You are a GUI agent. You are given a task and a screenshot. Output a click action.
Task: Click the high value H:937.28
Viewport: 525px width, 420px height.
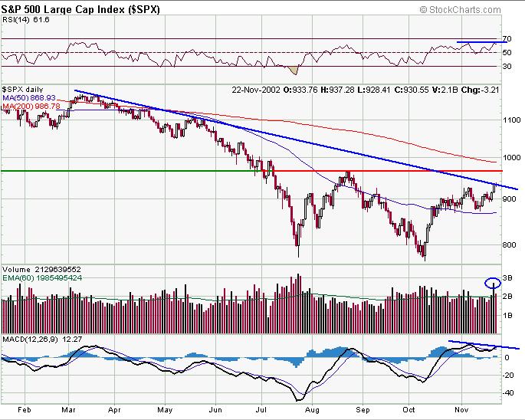tap(337, 90)
